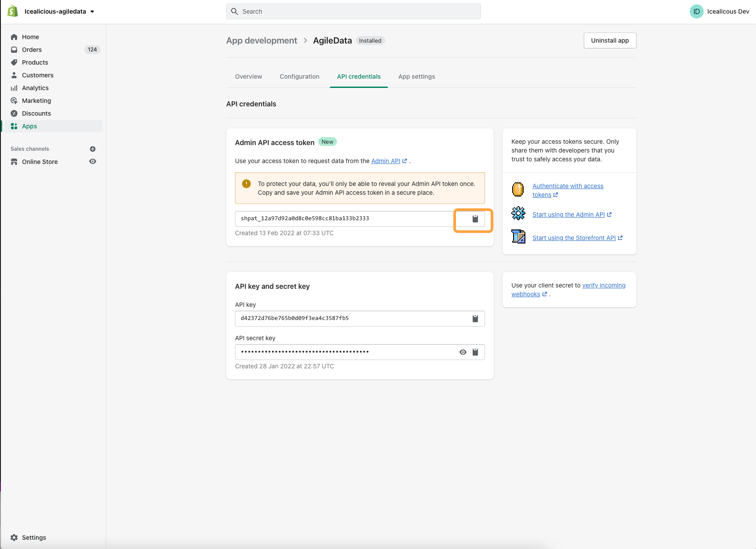Image resolution: width=756 pixels, height=549 pixels.
Task: Copy the Admin API access token
Action: click(475, 218)
